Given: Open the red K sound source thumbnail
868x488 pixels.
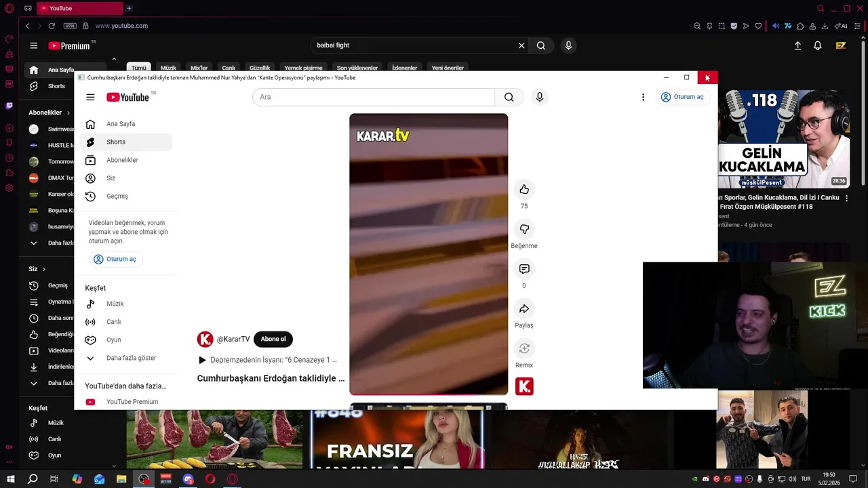Looking at the screenshot, I should pyautogui.click(x=524, y=386).
